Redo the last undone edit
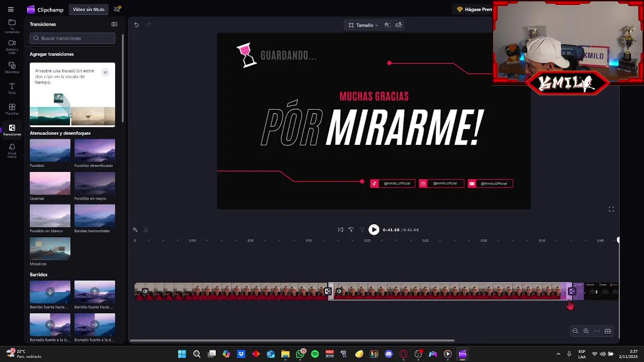Screen dimensions: 644x362 click(x=148, y=25)
